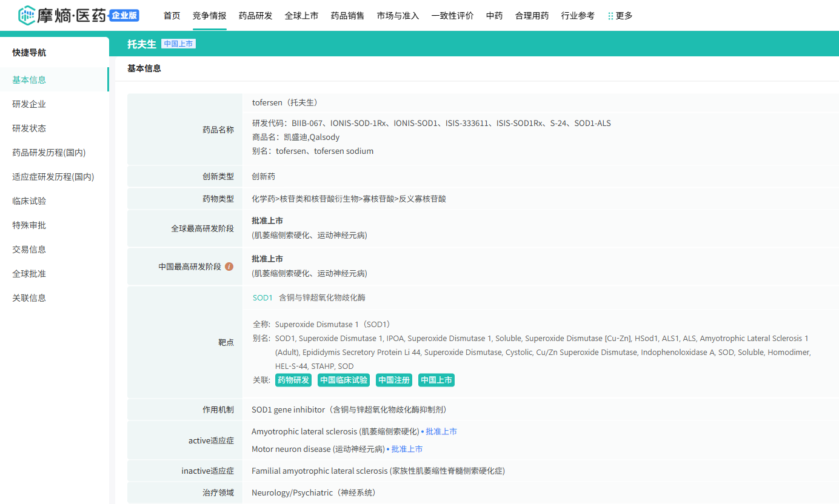Open the 更多 grid menu

[620, 16]
